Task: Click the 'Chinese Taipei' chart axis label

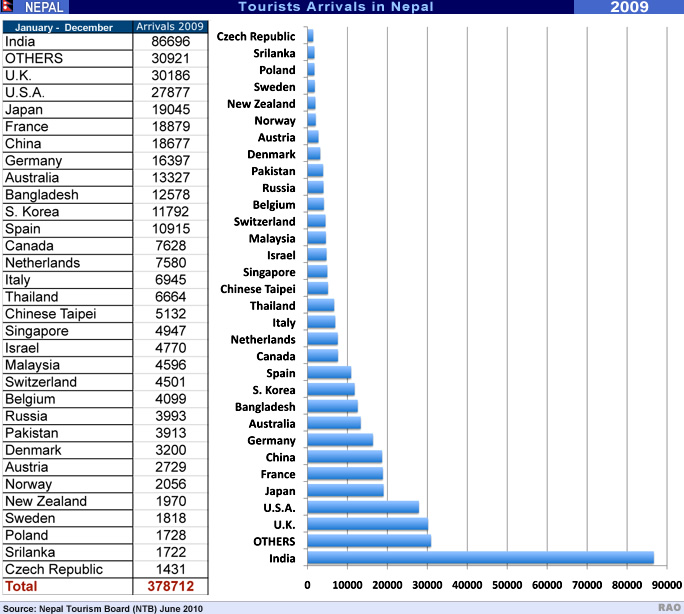Action: [x=258, y=289]
